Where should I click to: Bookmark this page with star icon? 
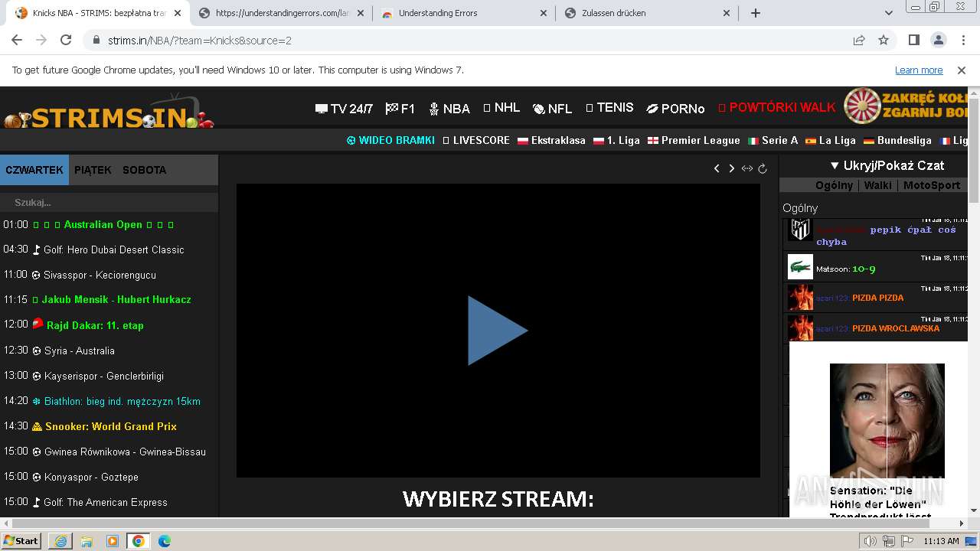tap(884, 40)
